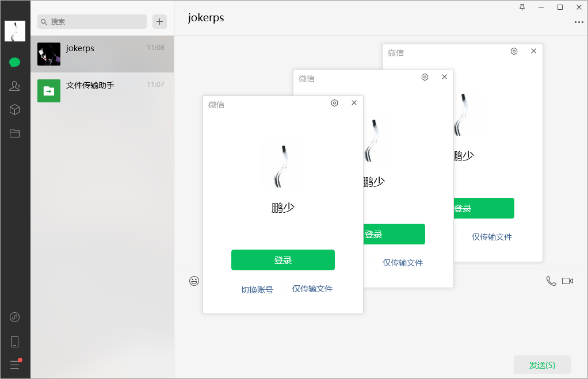The height and width of the screenshot is (379, 588).
Task: Select the jokerps conversation in the chat list
Action: tap(102, 54)
